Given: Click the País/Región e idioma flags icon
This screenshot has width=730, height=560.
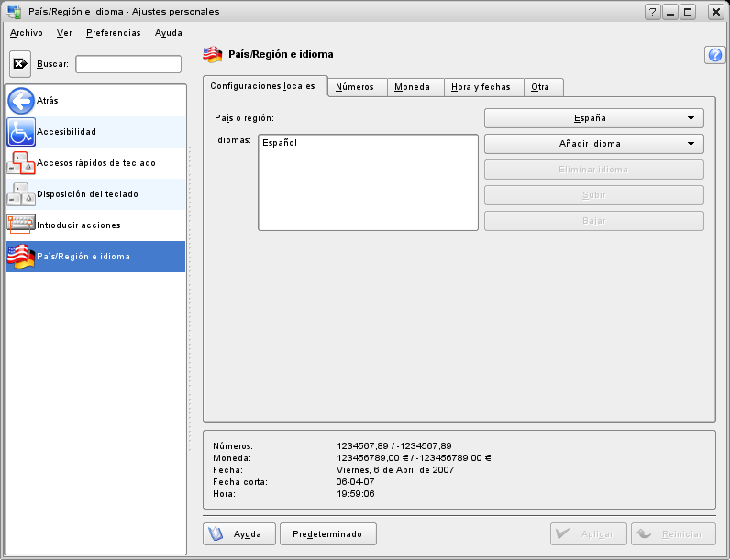Looking at the screenshot, I should [20, 257].
